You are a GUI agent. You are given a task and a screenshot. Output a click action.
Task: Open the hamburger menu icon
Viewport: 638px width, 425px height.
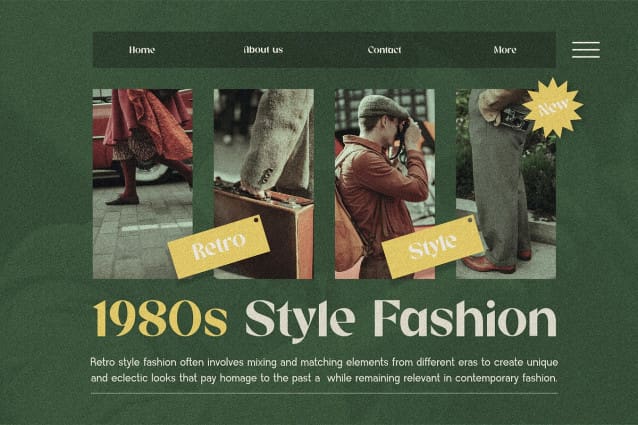586,50
